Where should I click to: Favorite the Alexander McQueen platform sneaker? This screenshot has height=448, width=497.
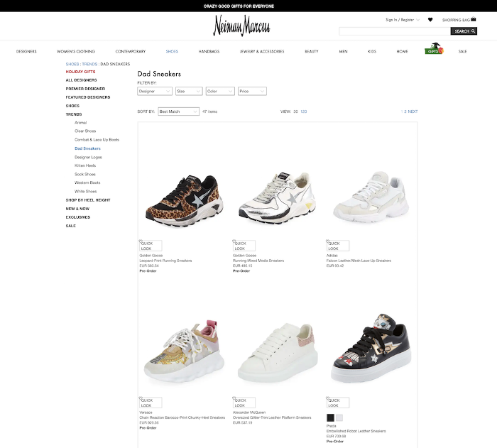234,398
